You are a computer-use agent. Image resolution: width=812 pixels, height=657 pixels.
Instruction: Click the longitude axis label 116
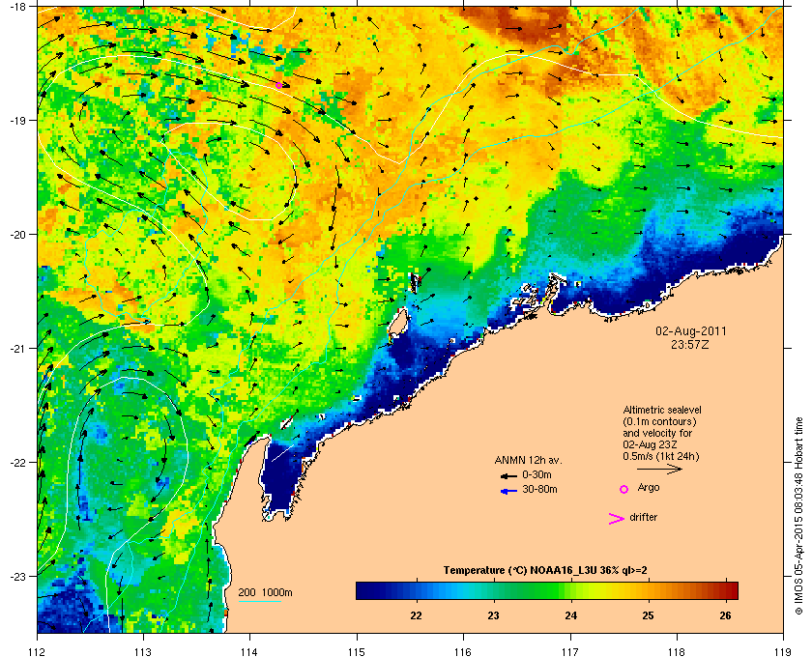463,651
